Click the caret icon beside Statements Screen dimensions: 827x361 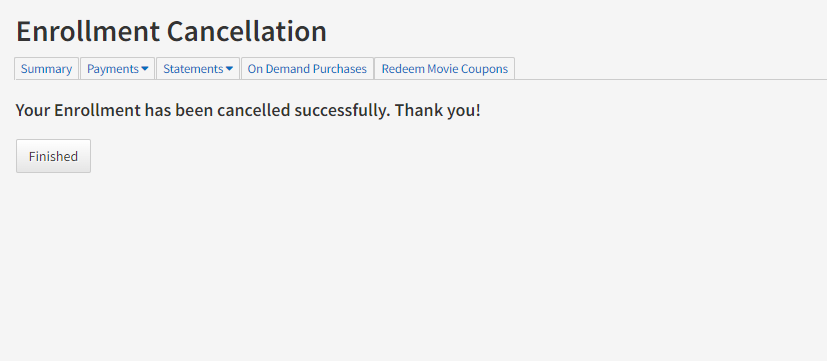click(x=229, y=69)
